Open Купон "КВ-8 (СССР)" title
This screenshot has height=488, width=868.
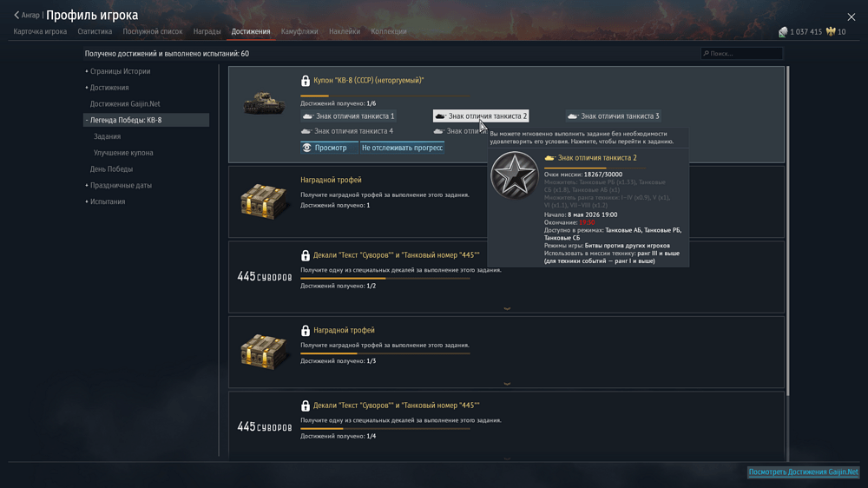tap(369, 80)
